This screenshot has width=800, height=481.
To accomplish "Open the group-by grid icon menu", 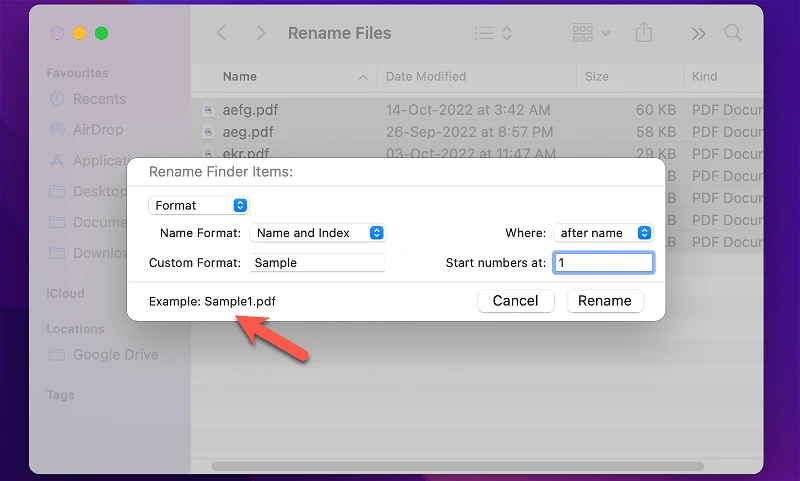I will pyautogui.click(x=591, y=33).
